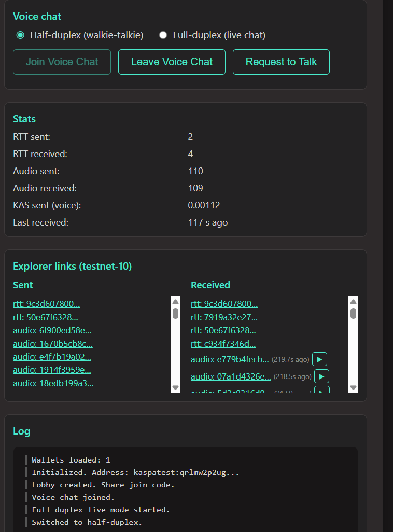Open sent link audio: e4f7b19a02
The width and height of the screenshot is (393, 532).
52,357
